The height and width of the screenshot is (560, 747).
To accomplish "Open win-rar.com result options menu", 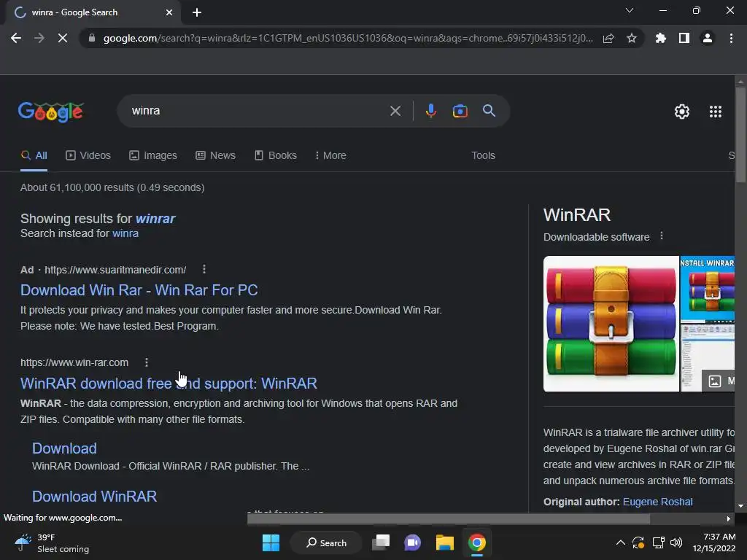I will (146, 362).
